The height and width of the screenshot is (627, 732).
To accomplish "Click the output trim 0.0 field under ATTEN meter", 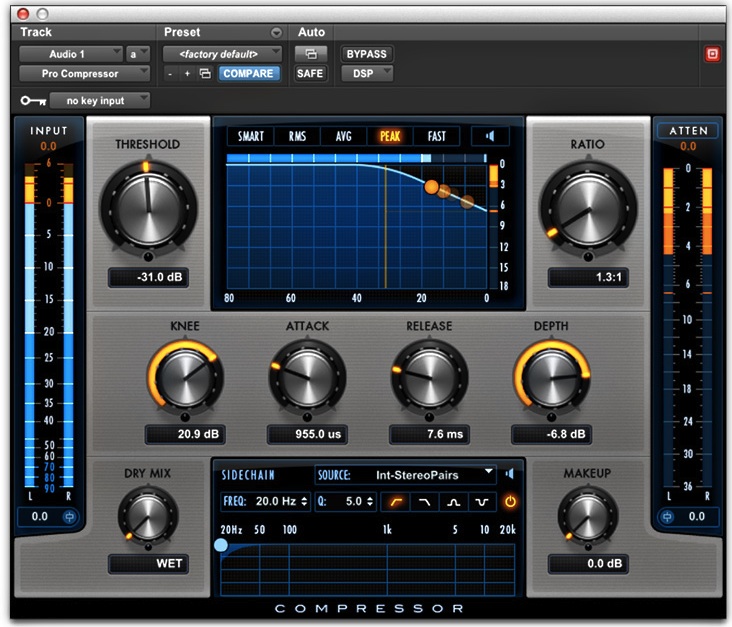I will coord(697,517).
